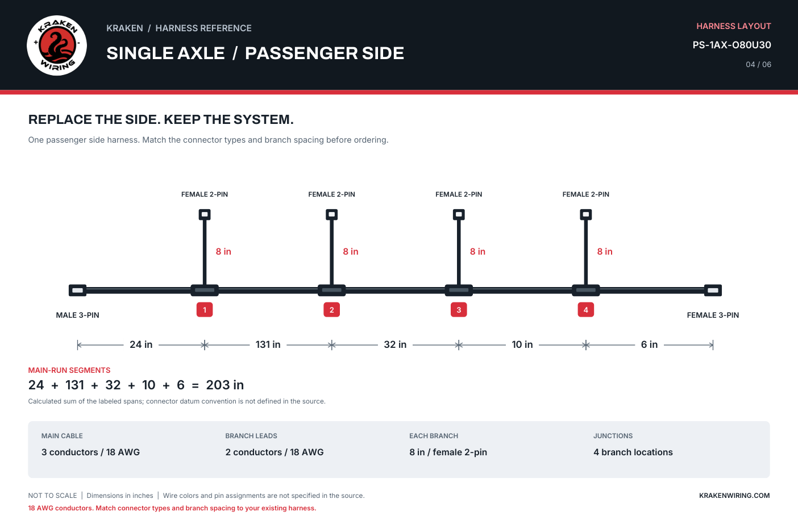The height and width of the screenshot is (532, 798).
Task: Click the second branch 8 in label
Action: point(351,251)
